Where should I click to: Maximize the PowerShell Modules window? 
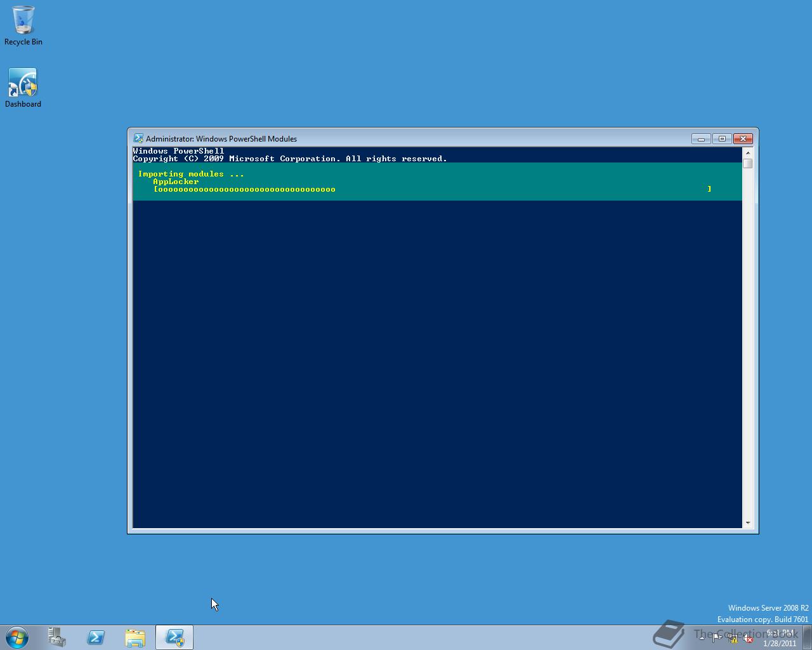[721, 138]
